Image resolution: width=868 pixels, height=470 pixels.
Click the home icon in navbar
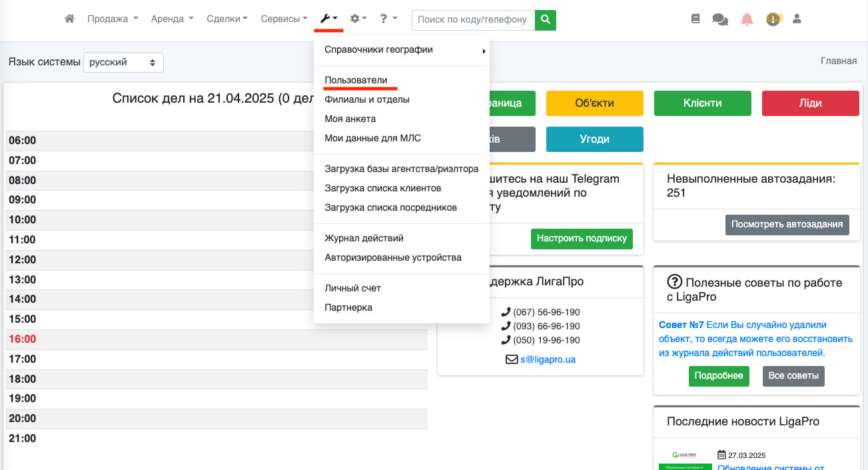click(69, 19)
